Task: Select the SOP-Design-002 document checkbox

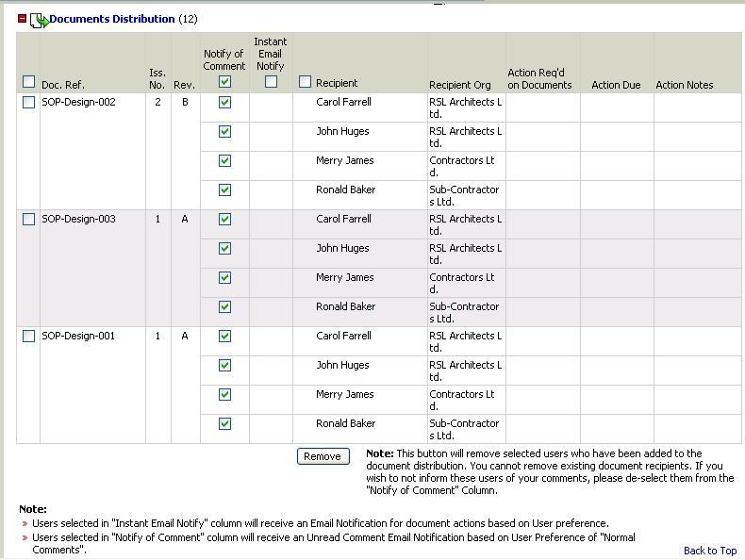Action: pyautogui.click(x=29, y=102)
